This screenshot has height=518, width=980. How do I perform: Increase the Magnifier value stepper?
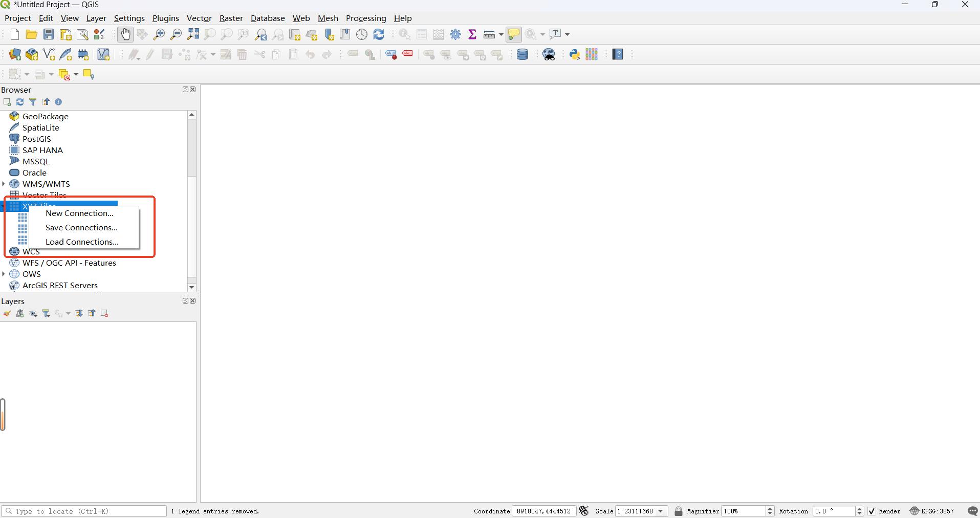pos(770,508)
